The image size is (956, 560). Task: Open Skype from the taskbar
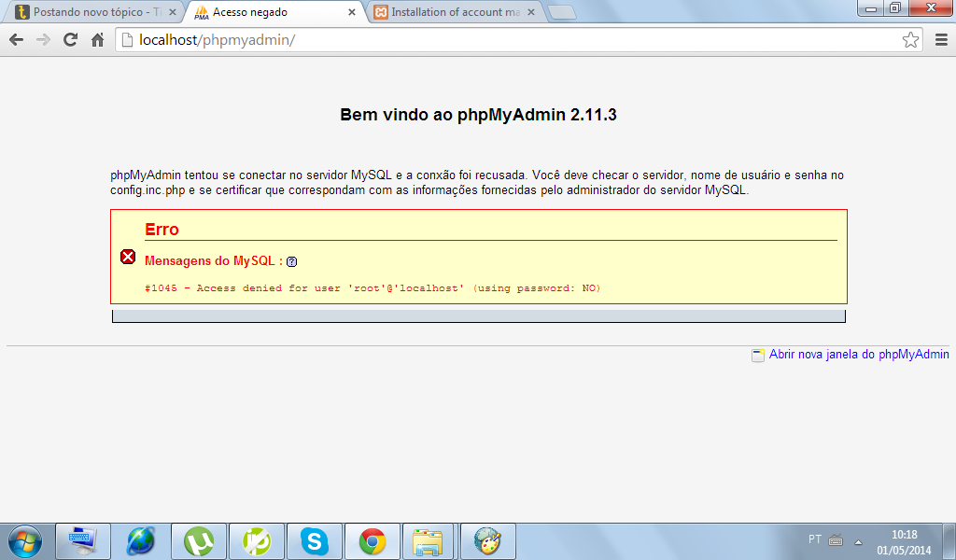(315, 541)
